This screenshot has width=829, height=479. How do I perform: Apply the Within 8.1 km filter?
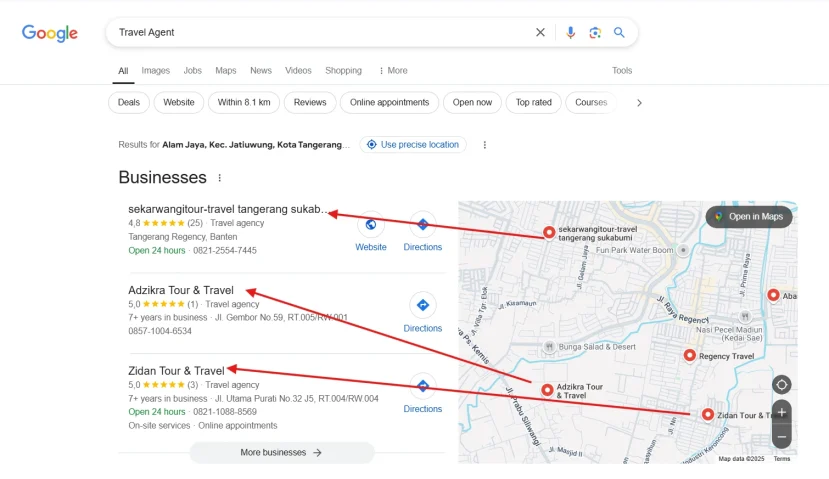(x=244, y=103)
